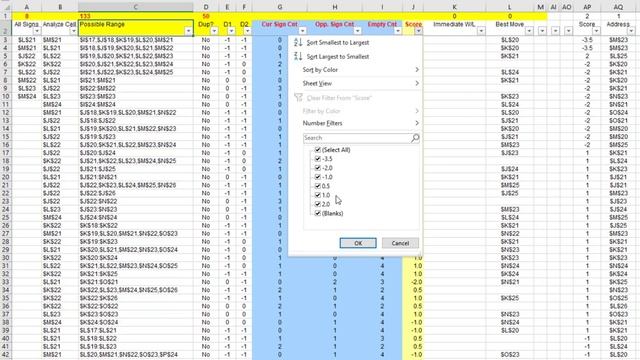The height and width of the screenshot is (360, 640).
Task: Click the red 133 value in cell C1
Action: pos(85,16)
